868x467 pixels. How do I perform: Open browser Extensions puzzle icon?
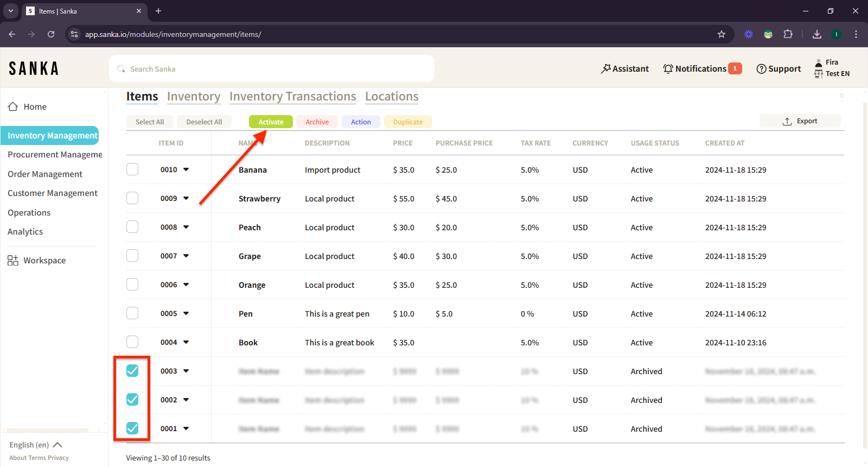[x=788, y=34]
